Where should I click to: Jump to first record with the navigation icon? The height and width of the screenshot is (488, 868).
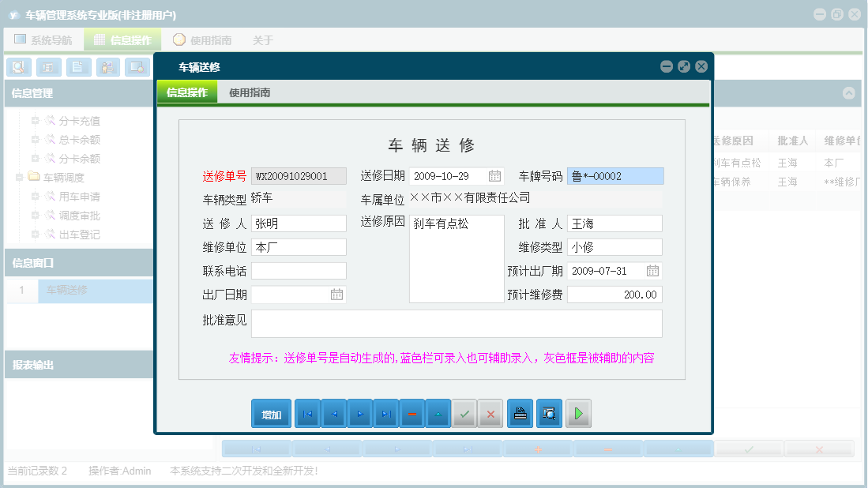[307, 413]
